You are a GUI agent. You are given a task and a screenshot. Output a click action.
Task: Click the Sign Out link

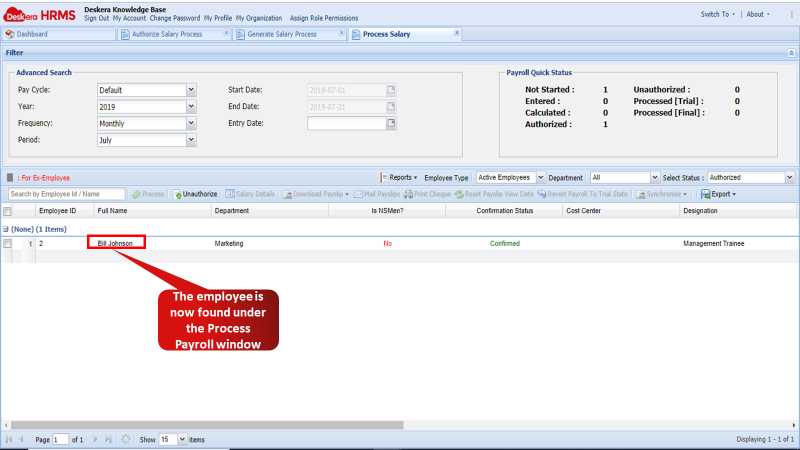click(96, 18)
